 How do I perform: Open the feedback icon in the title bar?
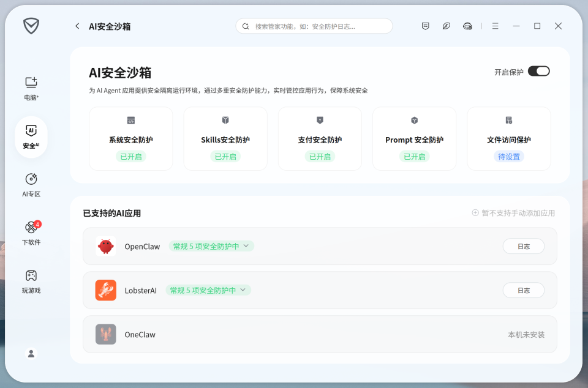425,26
